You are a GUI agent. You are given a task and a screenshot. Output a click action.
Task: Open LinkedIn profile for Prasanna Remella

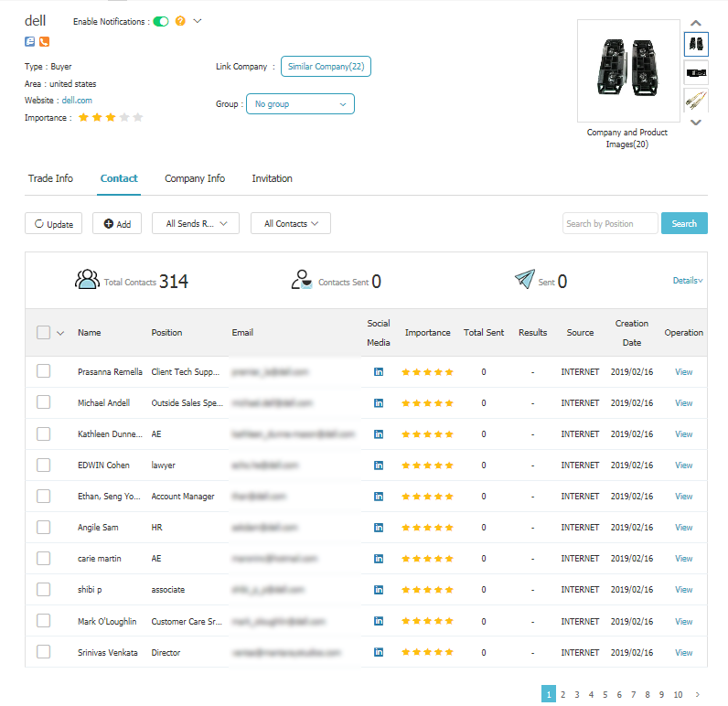(x=379, y=372)
